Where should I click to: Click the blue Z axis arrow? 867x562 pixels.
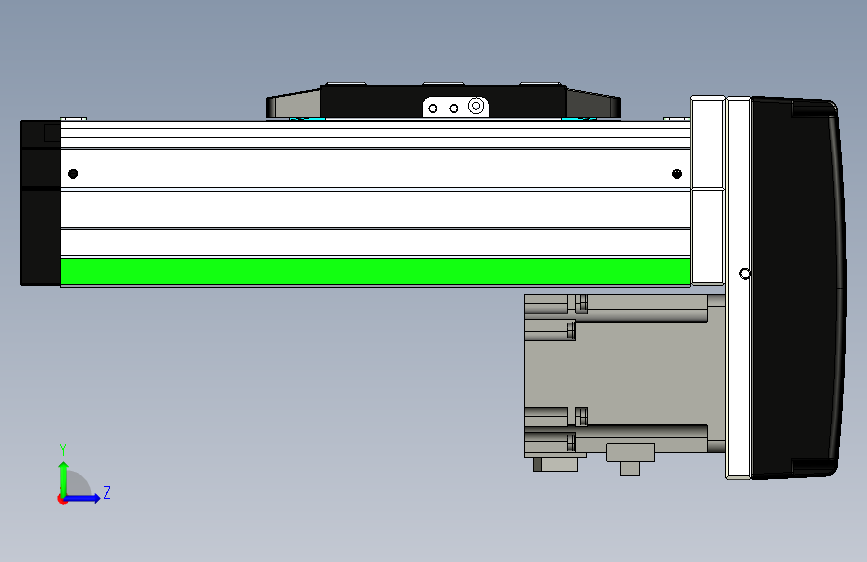pyautogui.click(x=83, y=498)
